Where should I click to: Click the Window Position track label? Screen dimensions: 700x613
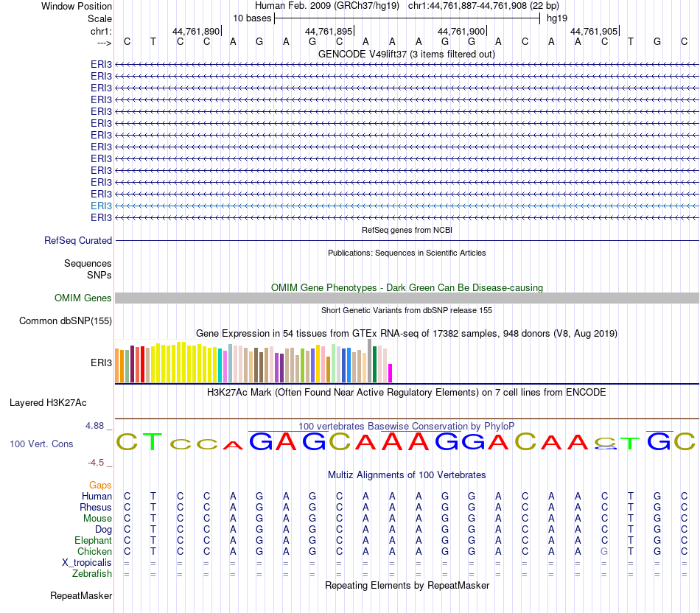click(x=77, y=6)
